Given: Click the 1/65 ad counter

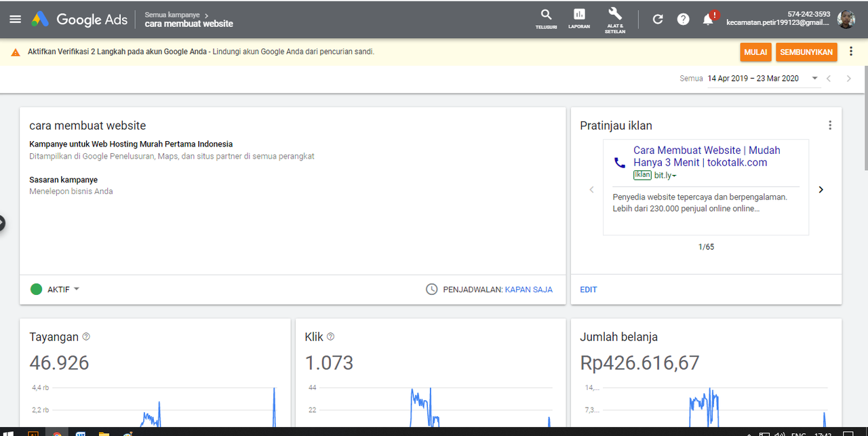Looking at the screenshot, I should tap(706, 247).
